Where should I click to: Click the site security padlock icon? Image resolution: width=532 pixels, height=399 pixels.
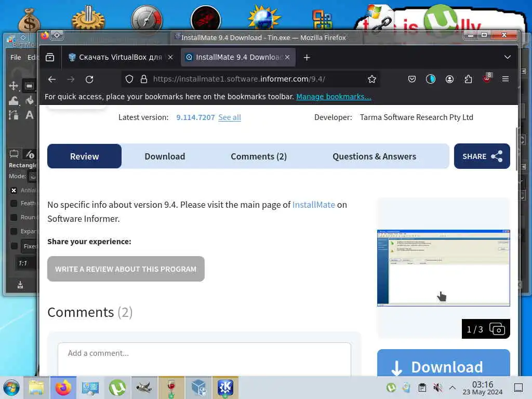pos(144,79)
